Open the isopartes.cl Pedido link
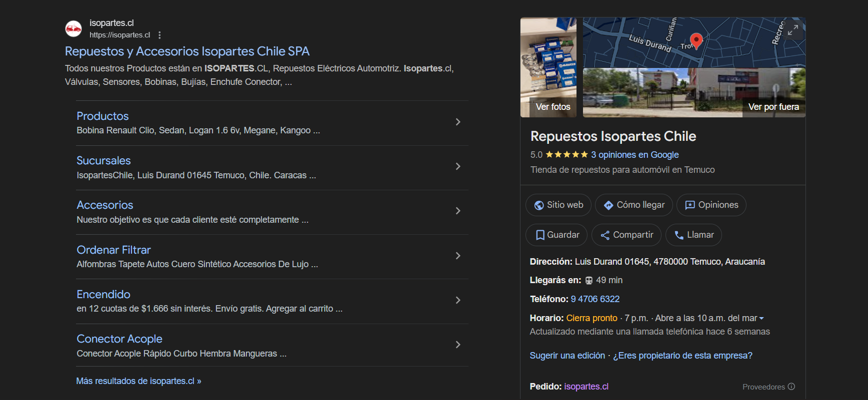This screenshot has height=400, width=868. [x=586, y=387]
